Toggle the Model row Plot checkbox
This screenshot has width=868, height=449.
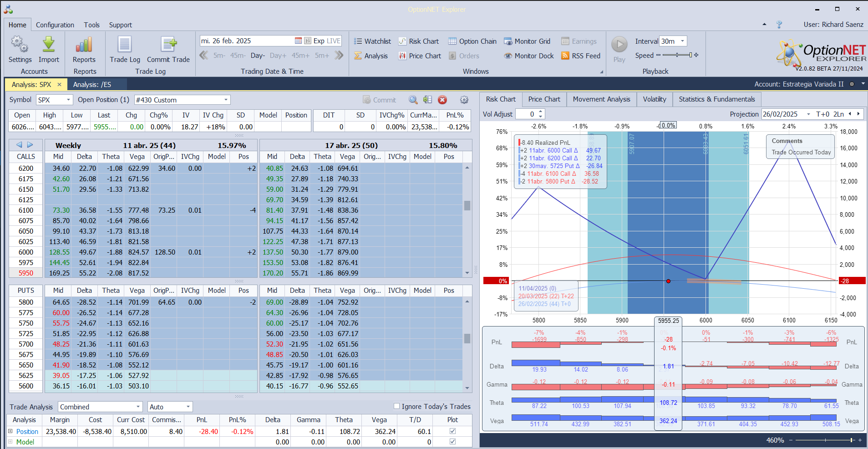[452, 441]
